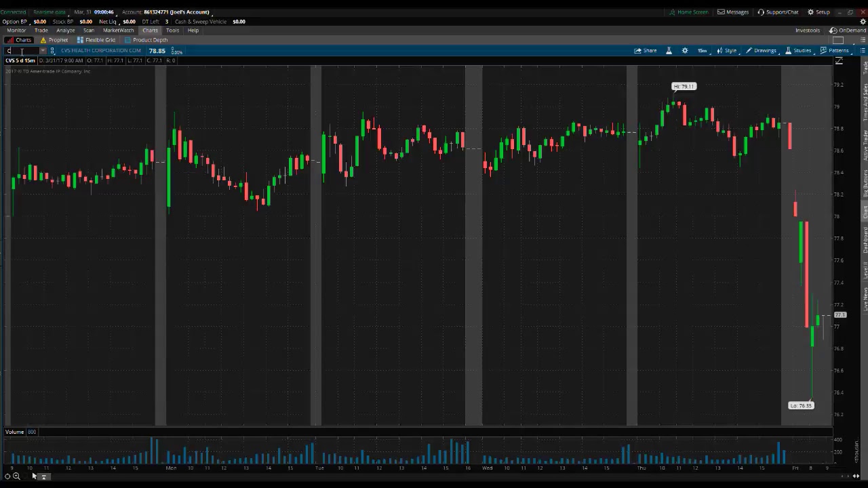Open the Help tab

coord(193,30)
